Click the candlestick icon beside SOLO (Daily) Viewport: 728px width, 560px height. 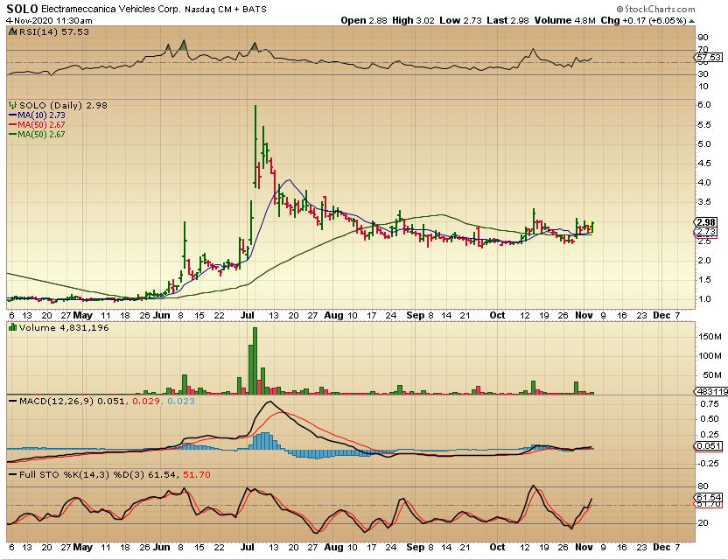[12, 105]
